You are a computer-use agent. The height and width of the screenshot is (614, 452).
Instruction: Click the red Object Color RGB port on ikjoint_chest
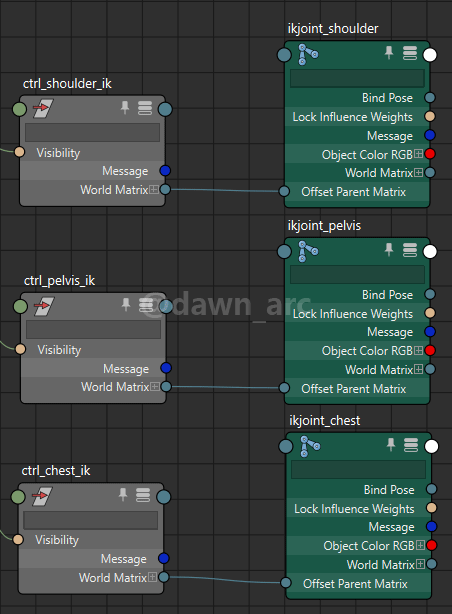(x=432, y=545)
